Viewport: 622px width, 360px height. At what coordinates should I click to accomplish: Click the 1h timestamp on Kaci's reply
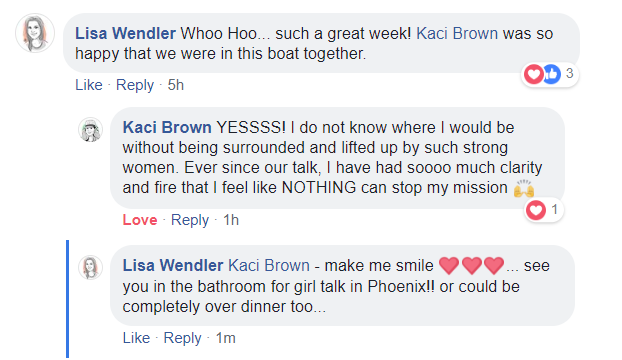[231, 220]
